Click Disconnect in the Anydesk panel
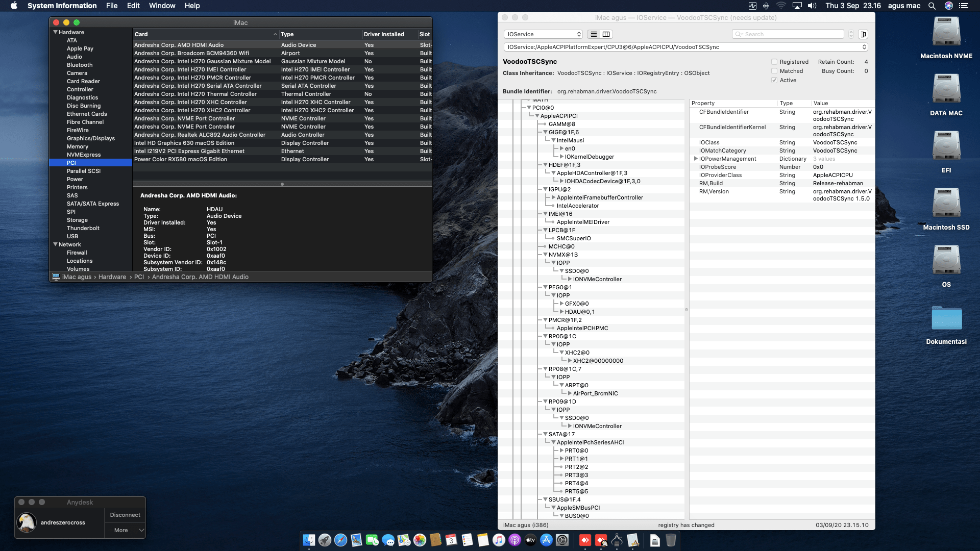The height and width of the screenshot is (551, 980). click(x=125, y=515)
